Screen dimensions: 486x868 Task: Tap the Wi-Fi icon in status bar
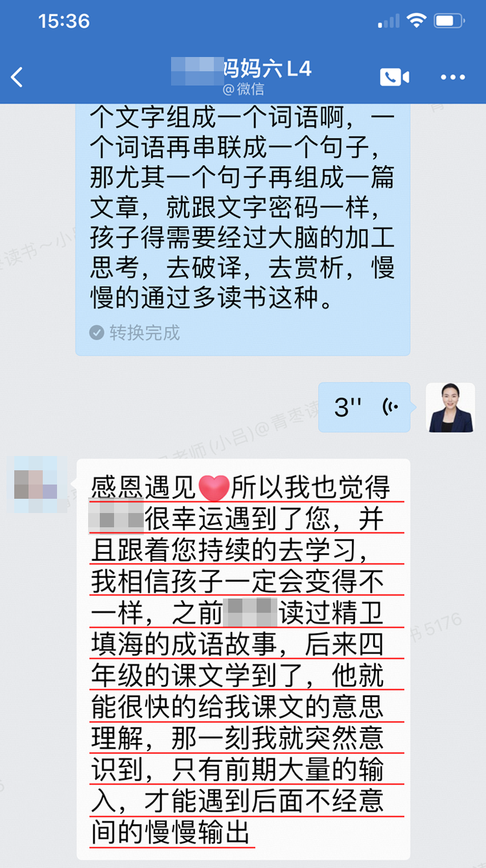pos(416,21)
